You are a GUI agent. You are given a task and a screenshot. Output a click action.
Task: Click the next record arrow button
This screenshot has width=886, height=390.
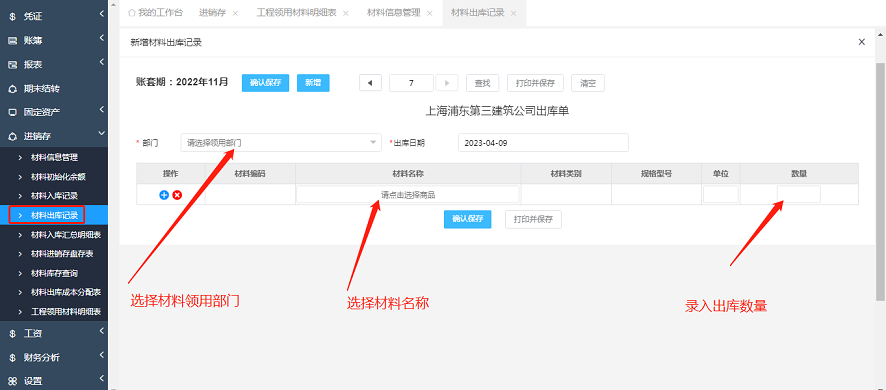[448, 83]
